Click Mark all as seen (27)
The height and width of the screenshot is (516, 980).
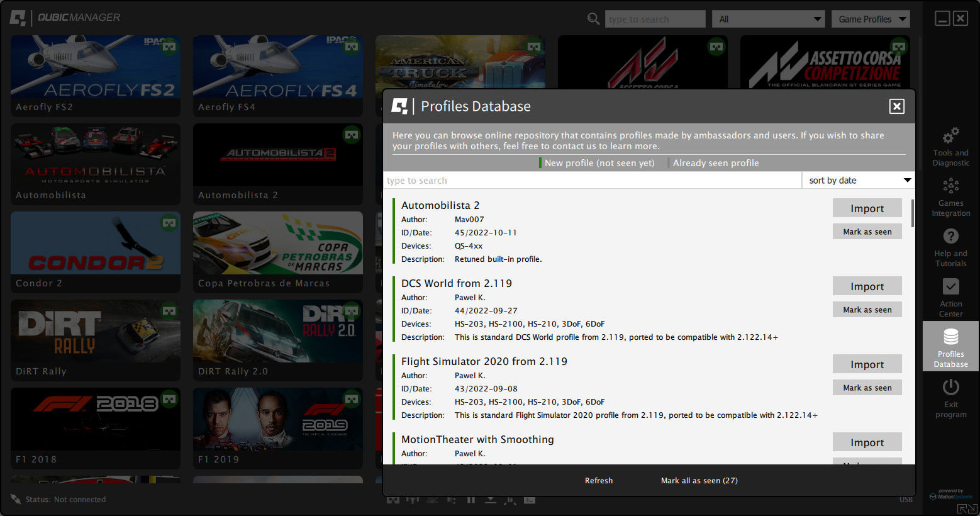coord(699,480)
